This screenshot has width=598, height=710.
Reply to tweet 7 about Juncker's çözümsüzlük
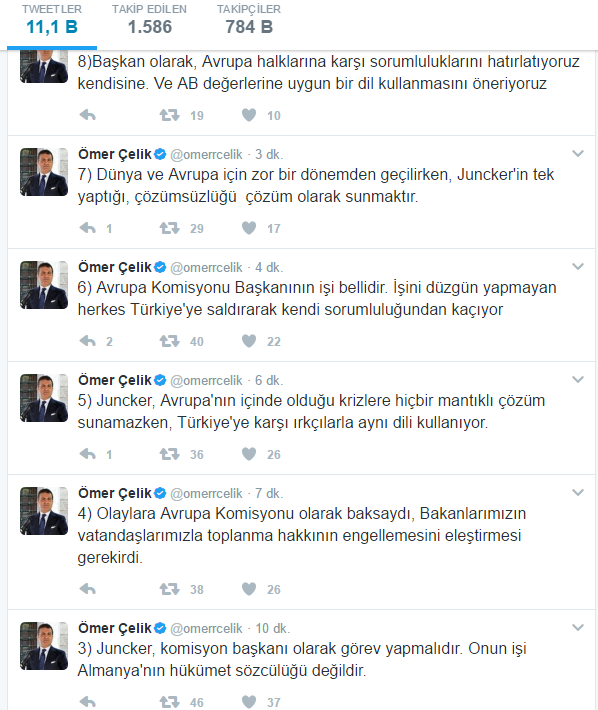[x=87, y=228]
